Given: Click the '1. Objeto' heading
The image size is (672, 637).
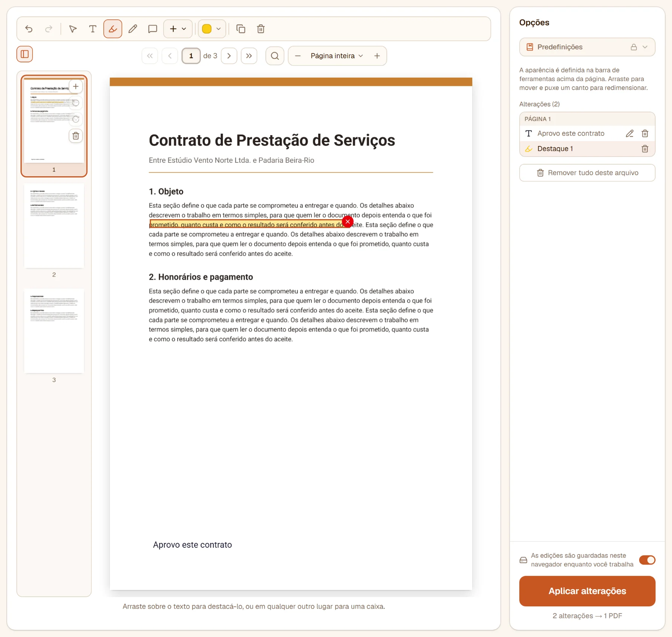Looking at the screenshot, I should pos(166,192).
